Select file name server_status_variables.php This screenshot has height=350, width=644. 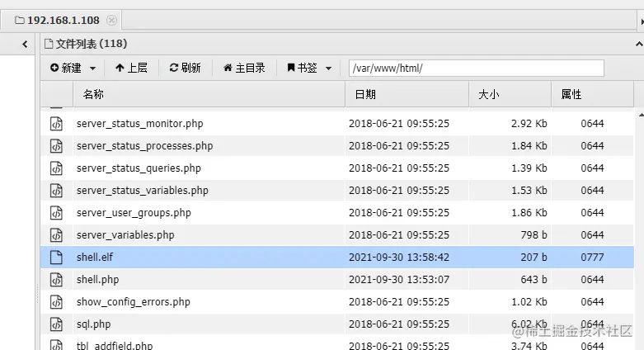point(142,191)
